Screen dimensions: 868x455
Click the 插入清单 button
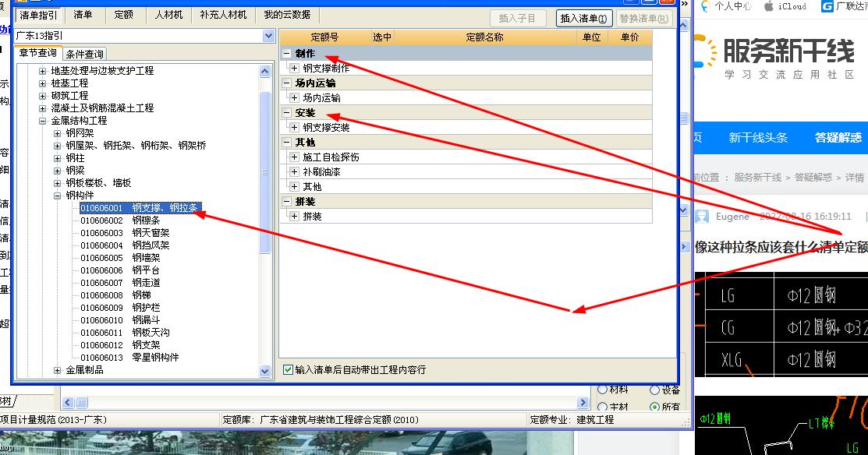583,19
